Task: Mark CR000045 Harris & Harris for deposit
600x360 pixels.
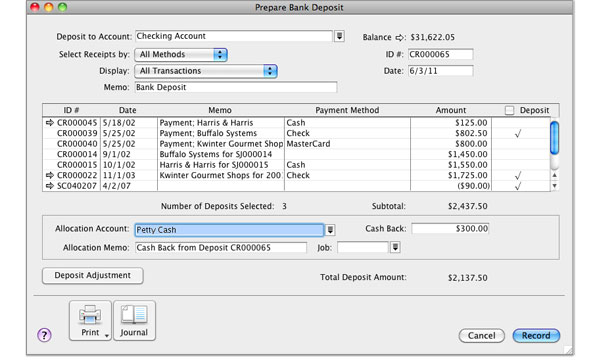Action: [x=520, y=123]
